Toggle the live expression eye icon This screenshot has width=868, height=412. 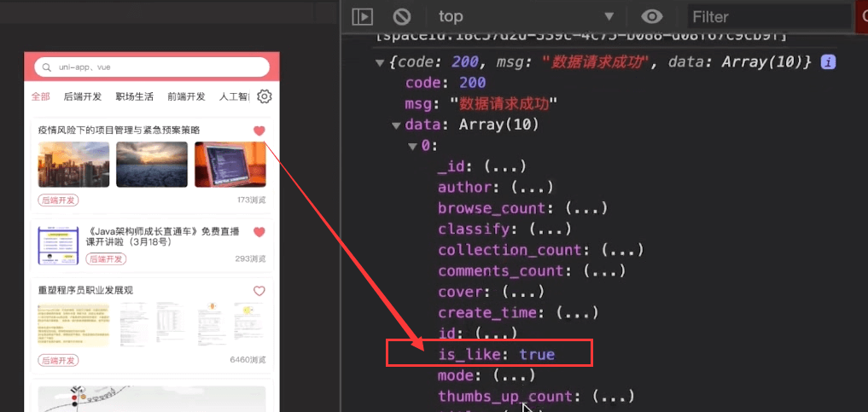651,16
